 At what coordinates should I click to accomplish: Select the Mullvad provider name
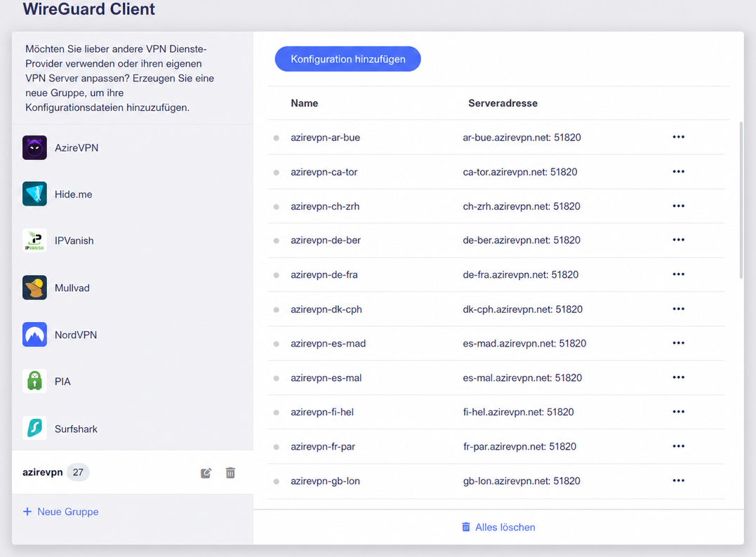click(x=72, y=288)
